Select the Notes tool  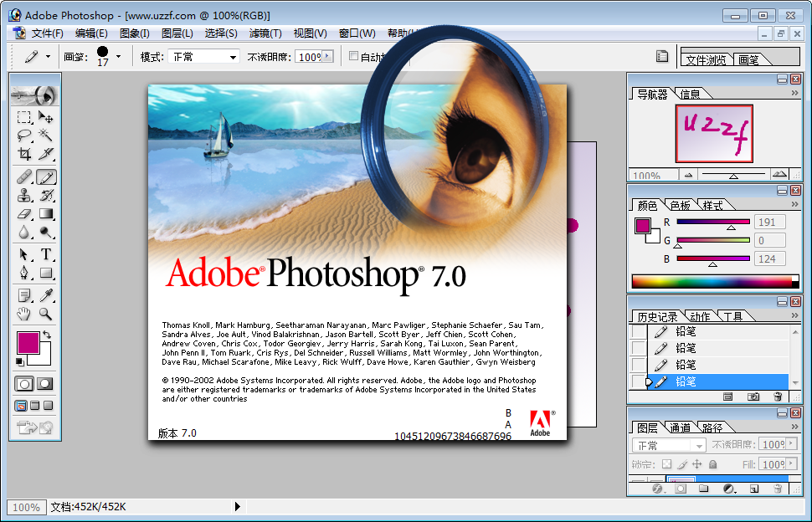click(23, 295)
